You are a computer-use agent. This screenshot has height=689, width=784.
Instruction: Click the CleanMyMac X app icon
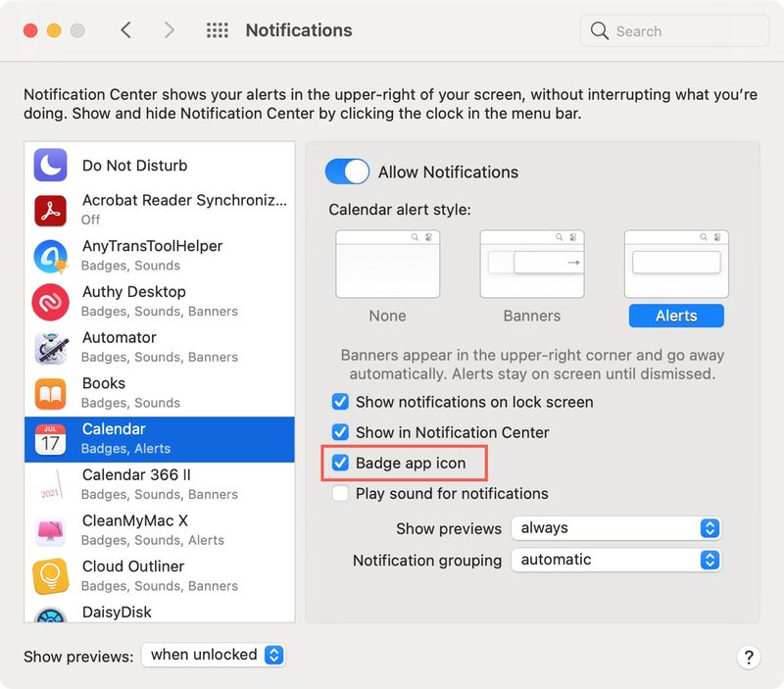pos(50,531)
